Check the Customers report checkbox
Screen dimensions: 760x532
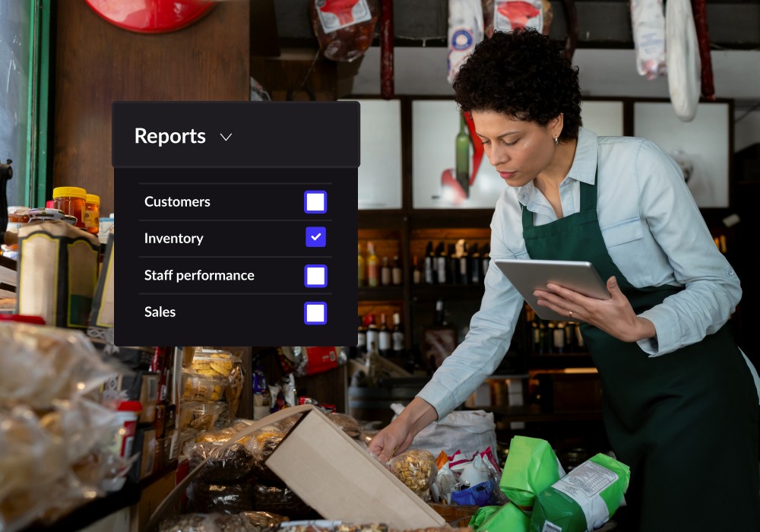pos(315,202)
